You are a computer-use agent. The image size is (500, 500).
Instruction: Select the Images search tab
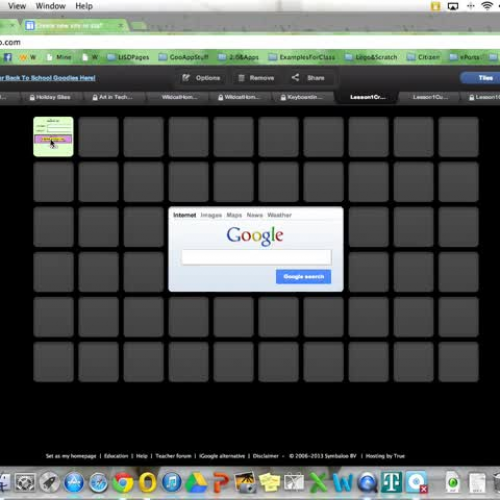pos(211,215)
